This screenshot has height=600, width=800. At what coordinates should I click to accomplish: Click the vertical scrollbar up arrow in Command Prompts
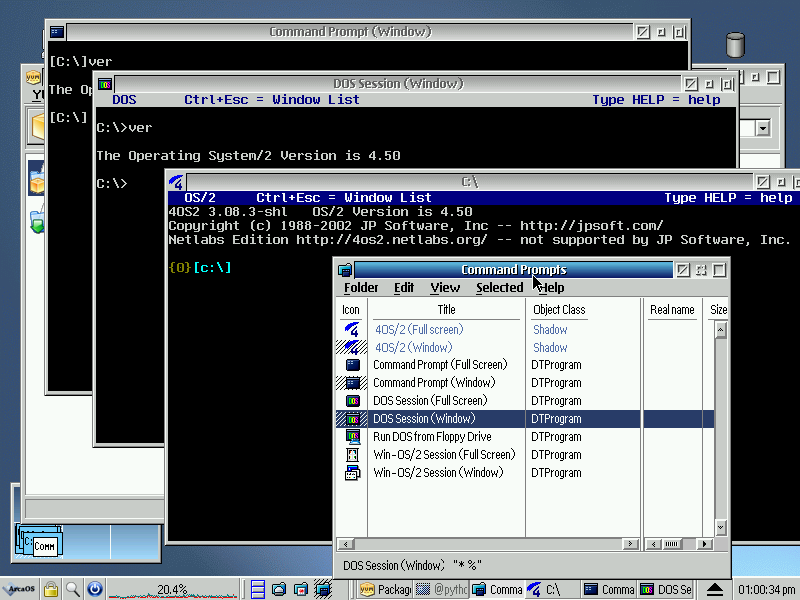[x=720, y=330]
